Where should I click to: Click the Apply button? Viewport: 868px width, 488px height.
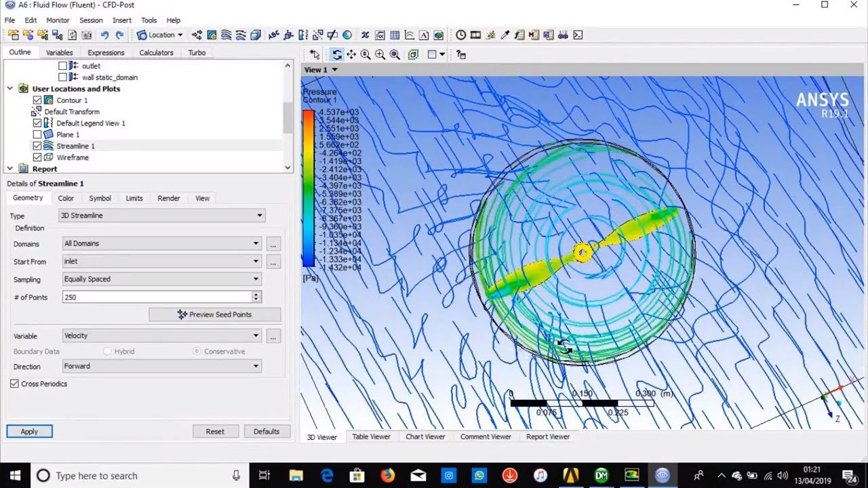click(29, 431)
